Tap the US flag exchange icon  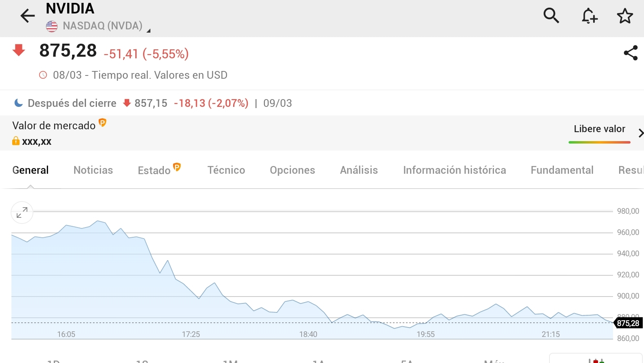coord(52,27)
